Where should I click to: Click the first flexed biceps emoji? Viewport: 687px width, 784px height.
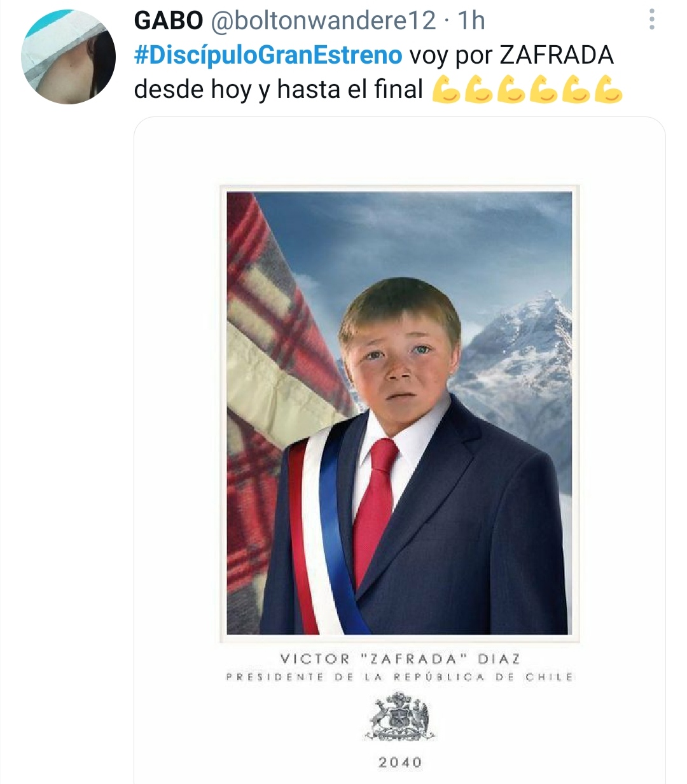446,90
